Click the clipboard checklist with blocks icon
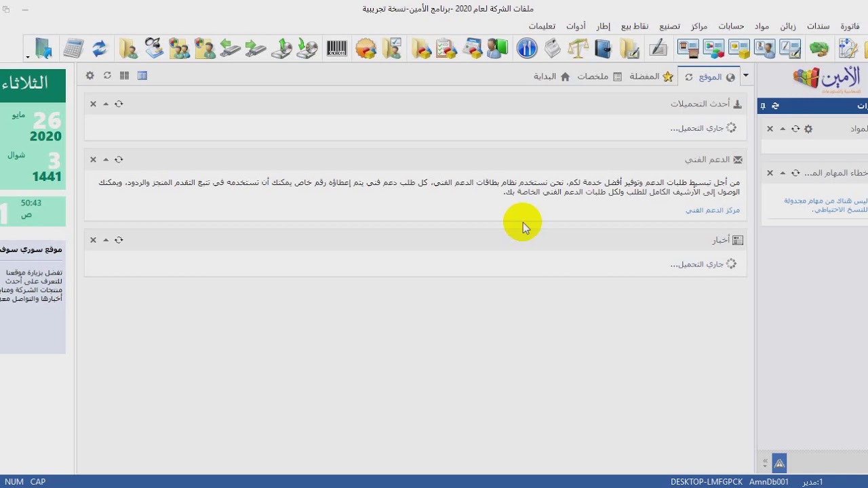 click(446, 49)
